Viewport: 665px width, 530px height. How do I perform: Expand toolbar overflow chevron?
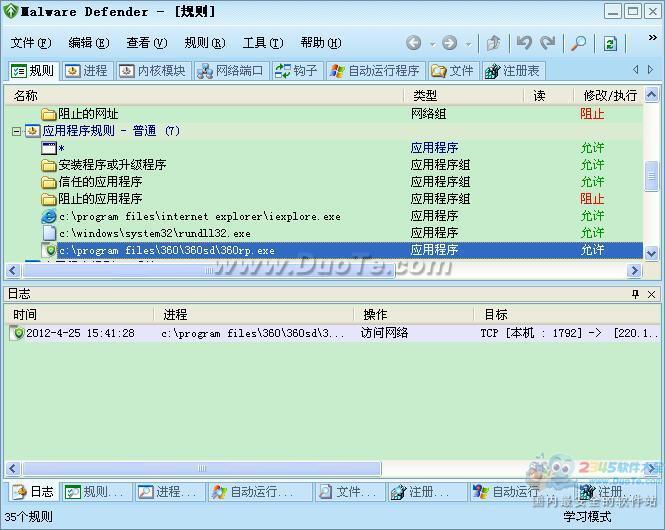coord(653,38)
